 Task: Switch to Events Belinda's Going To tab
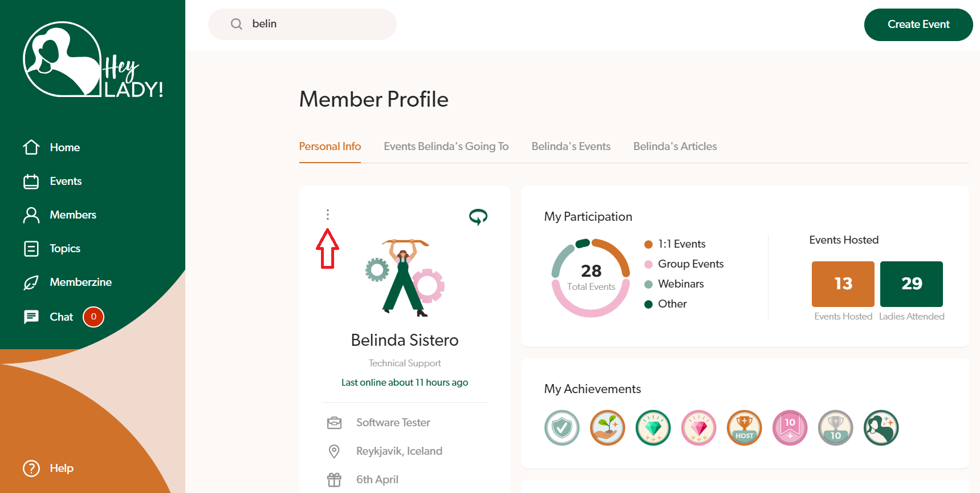446,147
